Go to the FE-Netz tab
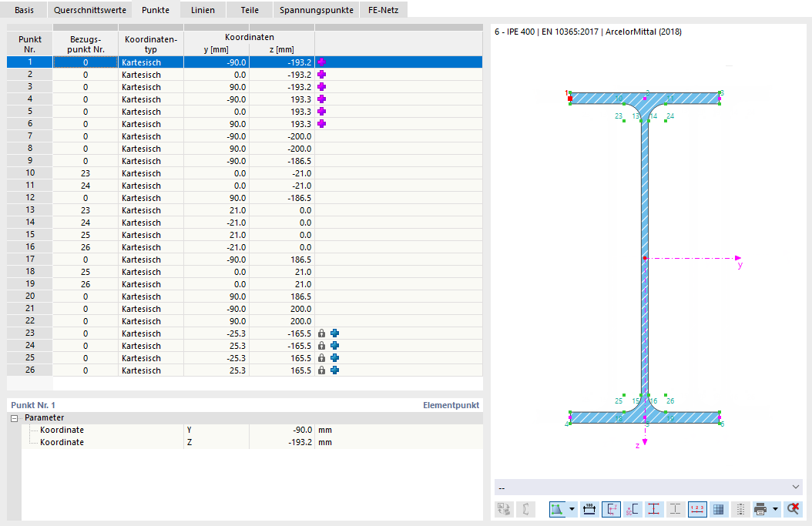 pyautogui.click(x=383, y=10)
